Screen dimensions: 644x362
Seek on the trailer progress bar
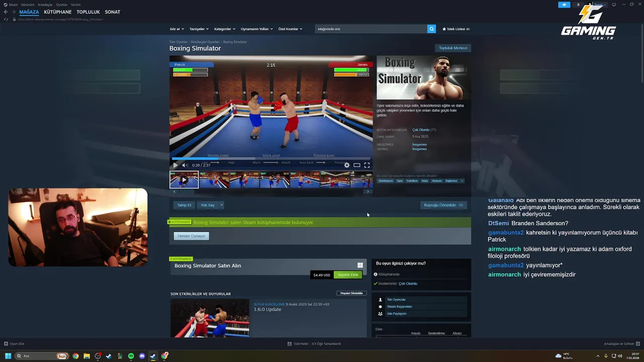click(271, 158)
